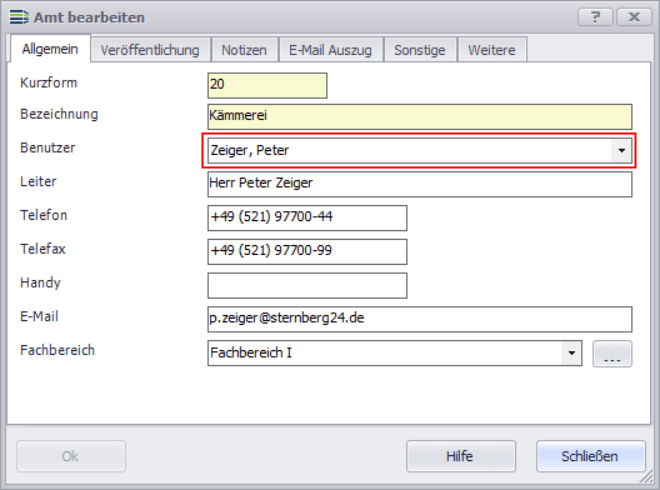Expand the Benutzer dropdown arrow
The width and height of the screenshot is (660, 490).
point(622,151)
